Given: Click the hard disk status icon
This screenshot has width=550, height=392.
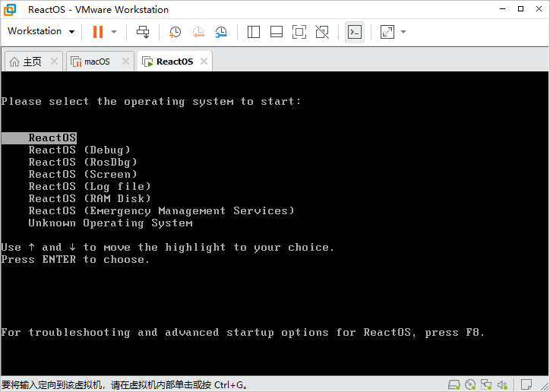Looking at the screenshot, I should (x=454, y=384).
